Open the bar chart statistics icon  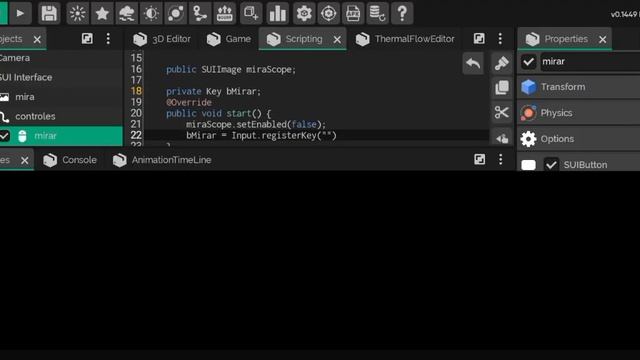tap(278, 13)
